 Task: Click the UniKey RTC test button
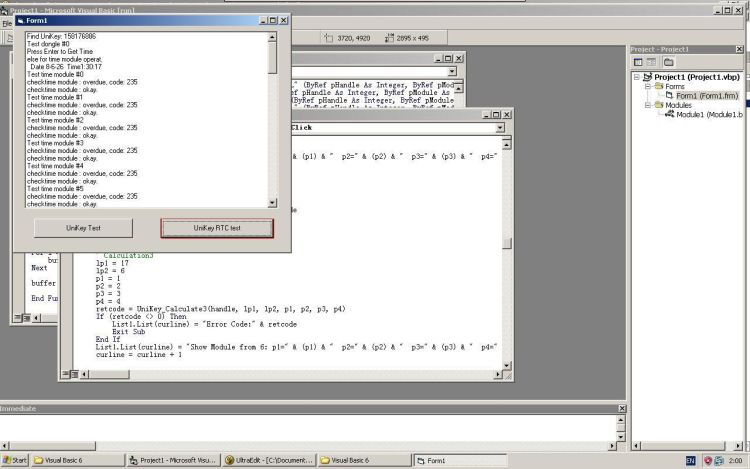pos(217,228)
